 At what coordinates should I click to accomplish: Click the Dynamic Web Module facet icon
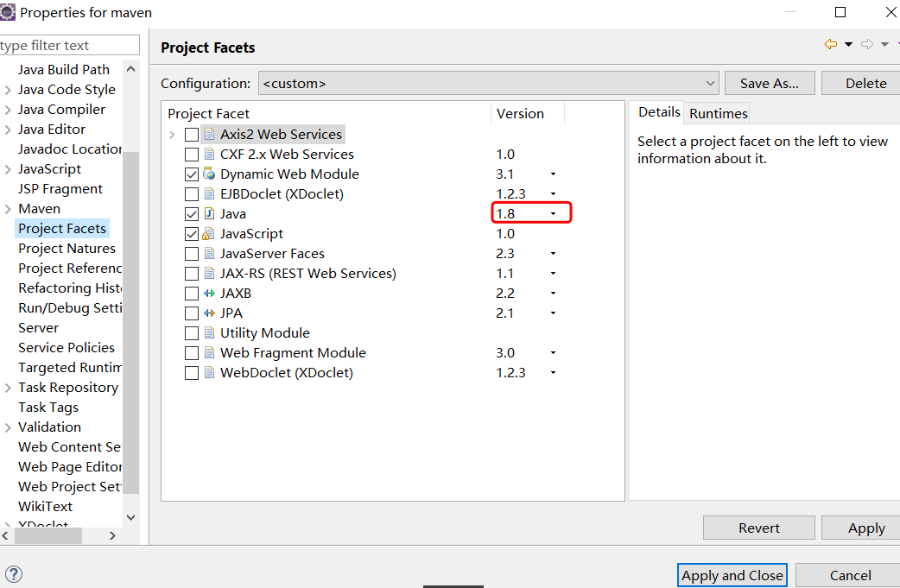[209, 174]
